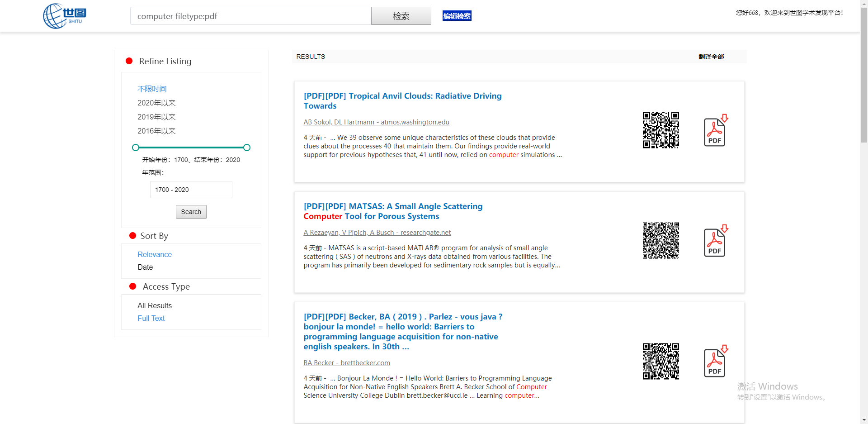Download PDF for Becker BA result
The width and height of the screenshot is (868, 424).
715,362
